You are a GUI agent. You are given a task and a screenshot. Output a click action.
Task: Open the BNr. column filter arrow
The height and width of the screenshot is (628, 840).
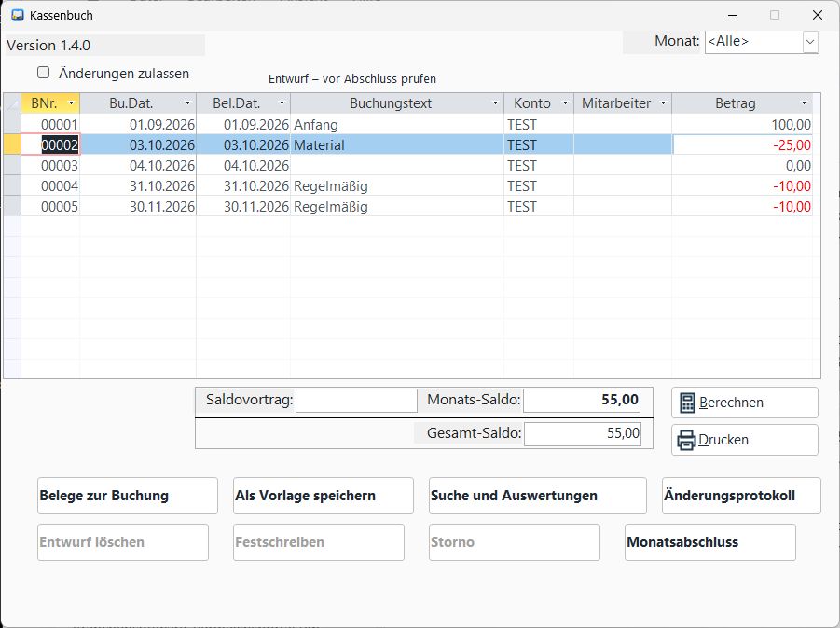pos(71,103)
